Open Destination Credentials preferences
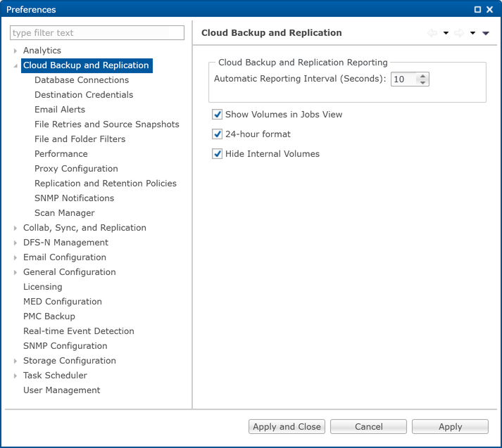 84,95
